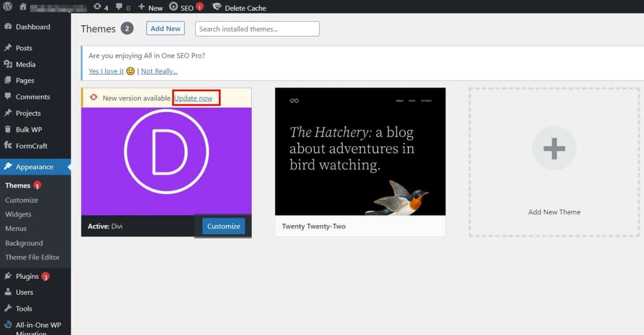Image resolution: width=644 pixels, height=335 pixels.
Task: Open the Theme File Editor entry
Action: click(32, 257)
